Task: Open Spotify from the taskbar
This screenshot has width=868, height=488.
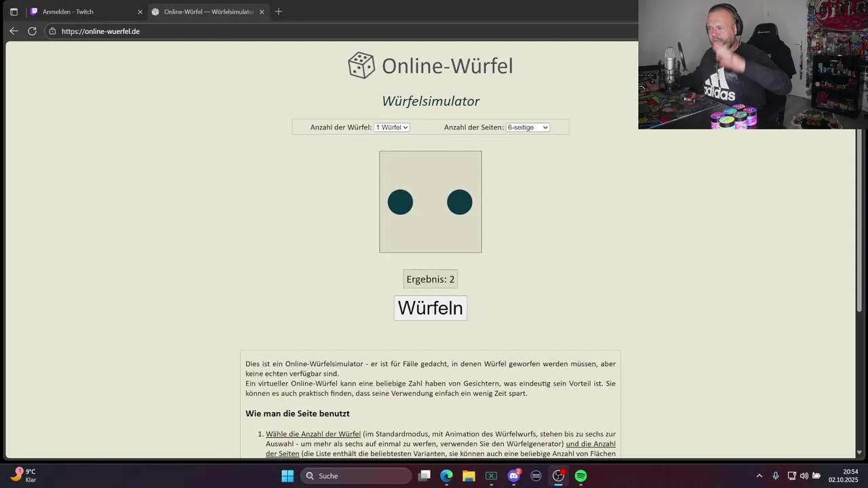Action: pyautogui.click(x=580, y=476)
